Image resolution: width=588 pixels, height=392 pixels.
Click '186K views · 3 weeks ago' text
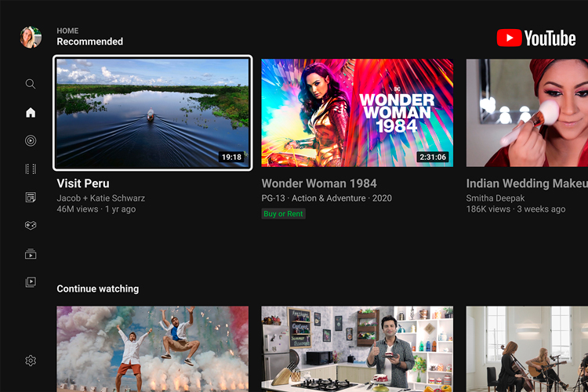pyautogui.click(x=516, y=209)
